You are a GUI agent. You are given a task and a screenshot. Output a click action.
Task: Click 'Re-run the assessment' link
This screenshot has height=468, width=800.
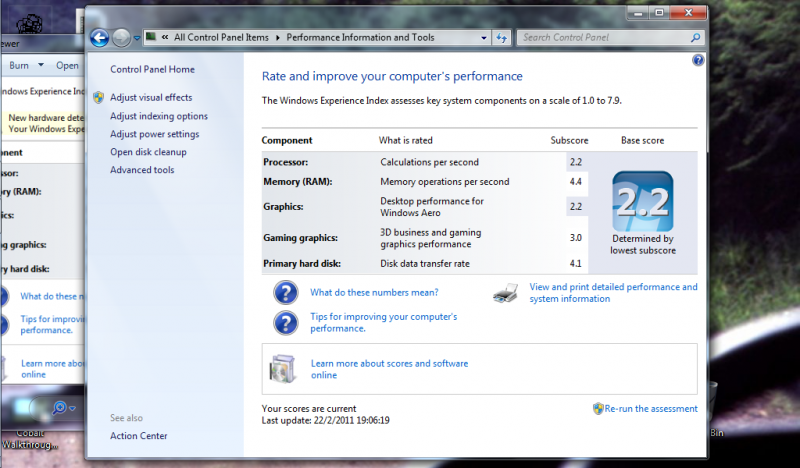pyautogui.click(x=651, y=409)
